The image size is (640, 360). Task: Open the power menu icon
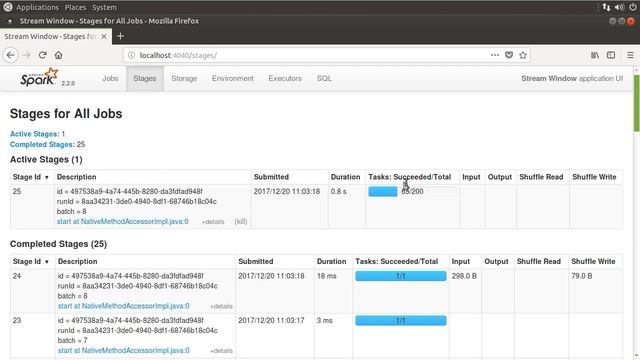(633, 7)
